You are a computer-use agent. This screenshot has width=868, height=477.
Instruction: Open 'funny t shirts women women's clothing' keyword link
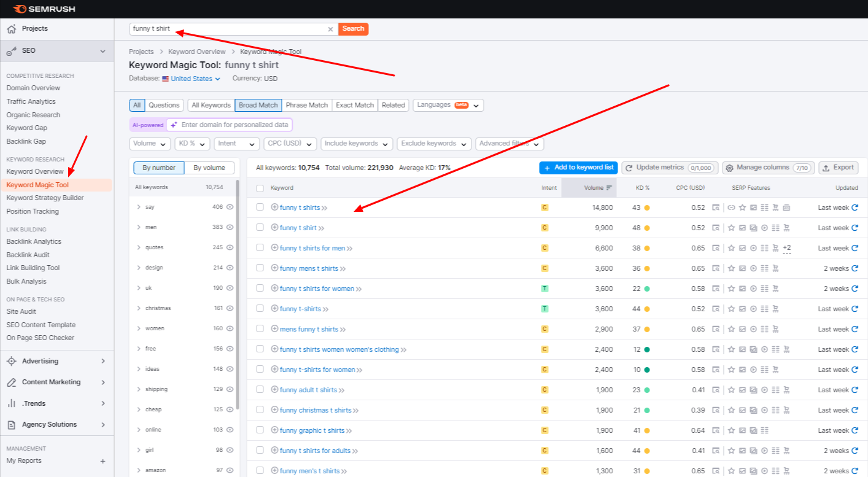coord(339,349)
